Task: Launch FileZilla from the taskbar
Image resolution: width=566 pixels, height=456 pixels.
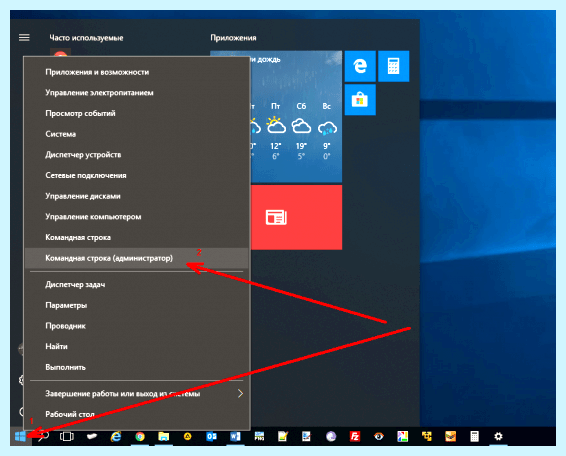Action: click(x=354, y=437)
